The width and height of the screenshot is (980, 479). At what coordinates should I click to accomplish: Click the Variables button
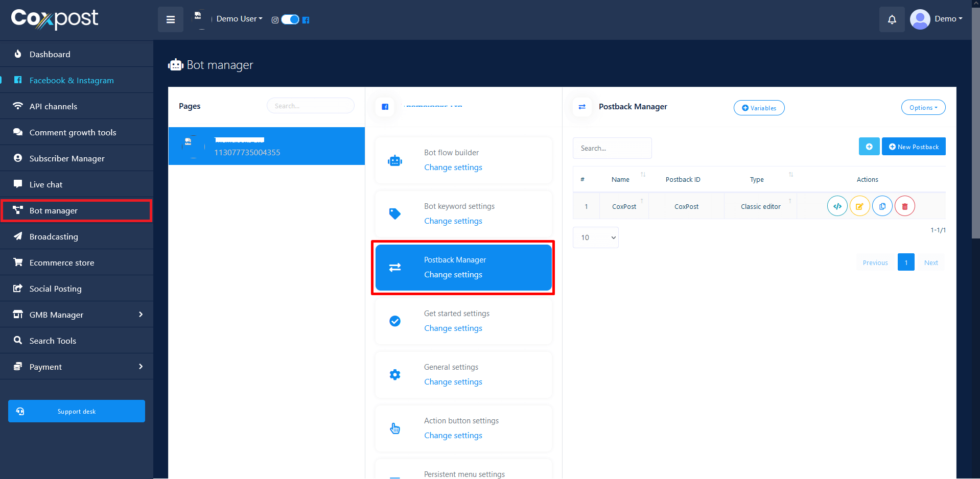tap(759, 108)
